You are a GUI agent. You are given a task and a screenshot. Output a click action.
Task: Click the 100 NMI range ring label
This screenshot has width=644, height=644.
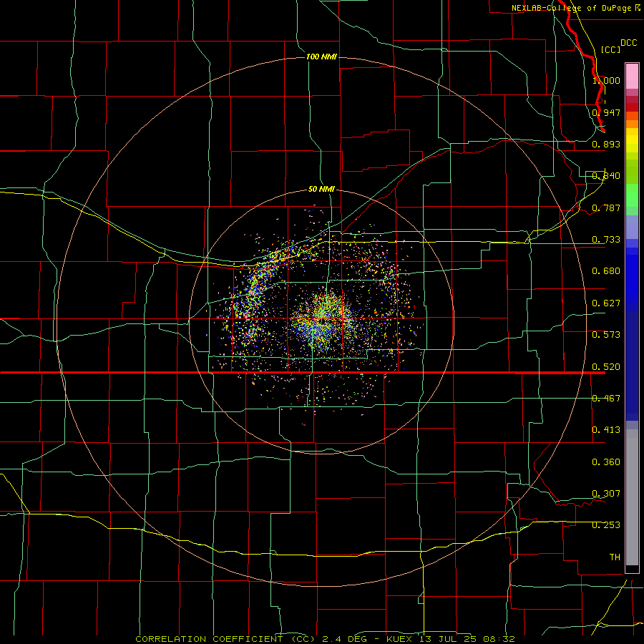point(321,57)
